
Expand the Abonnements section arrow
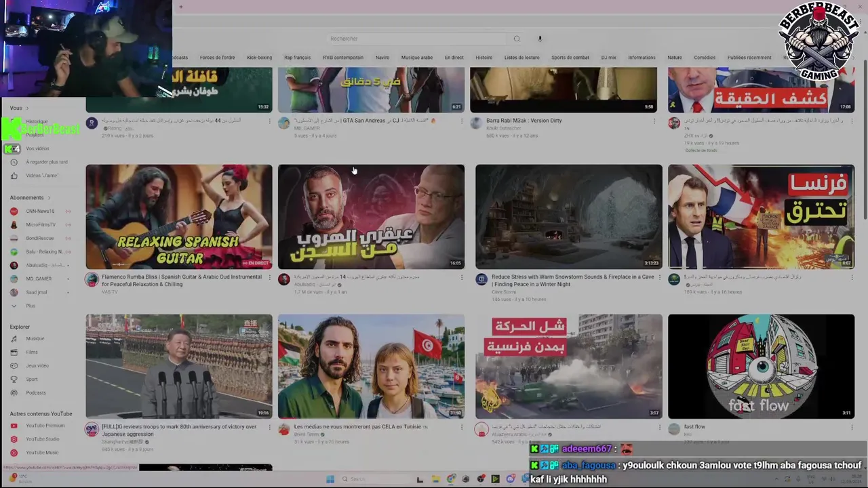tap(50, 198)
